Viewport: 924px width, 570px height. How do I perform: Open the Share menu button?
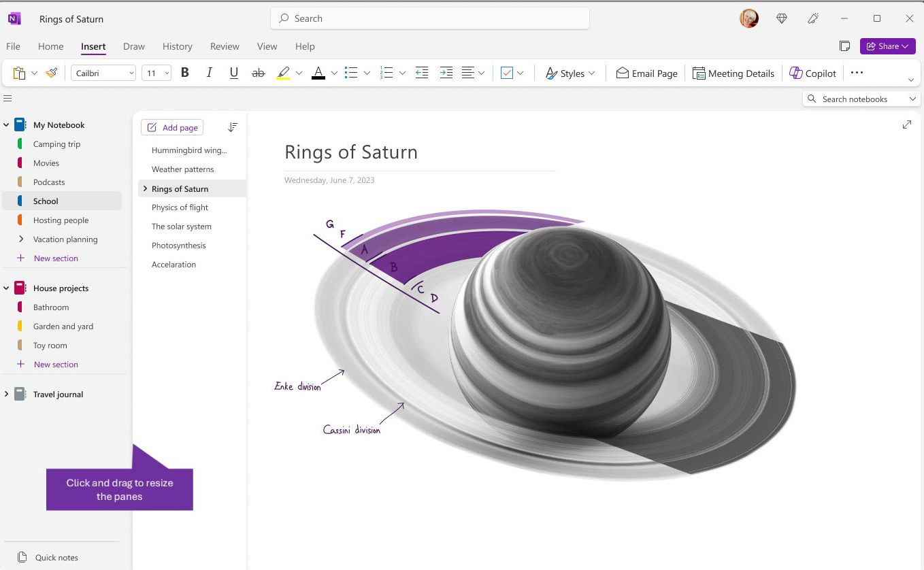tap(887, 46)
